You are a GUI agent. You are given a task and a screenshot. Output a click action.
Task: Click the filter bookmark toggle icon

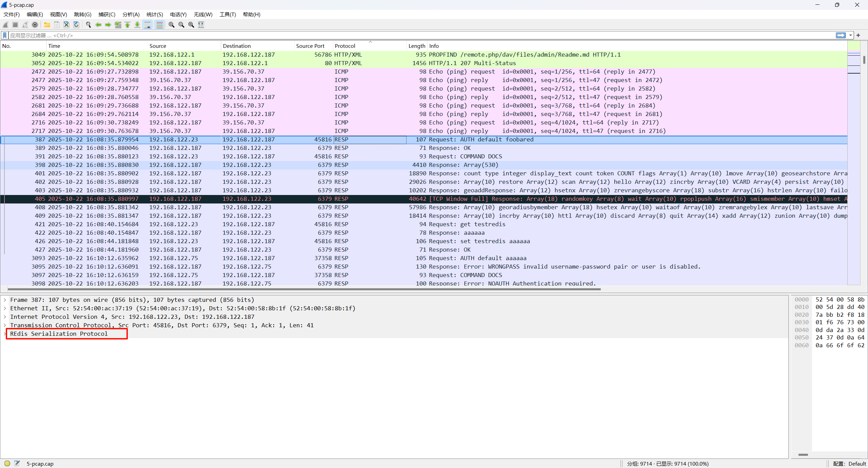click(x=5, y=35)
